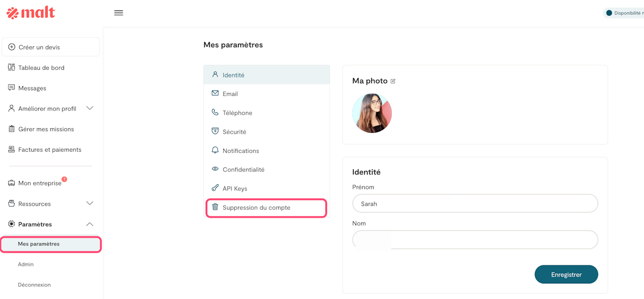Viewport: 644px width, 299px height.
Task: Click the edit pencil beside Ma photo
Action: pos(393,81)
